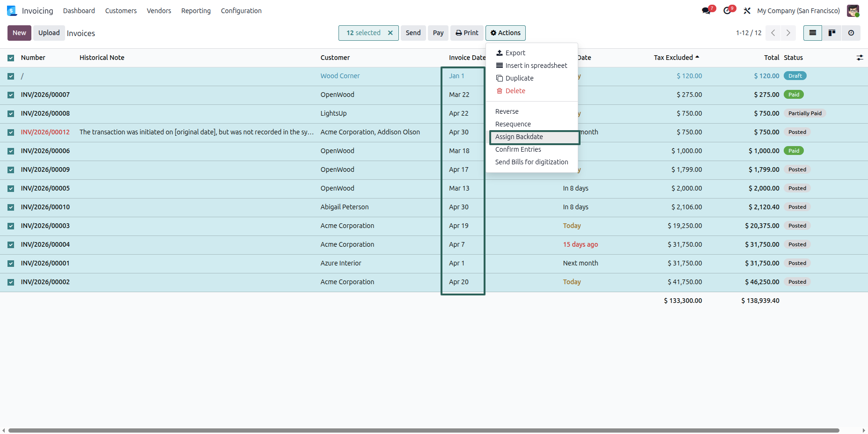Switch to list view

tap(813, 33)
